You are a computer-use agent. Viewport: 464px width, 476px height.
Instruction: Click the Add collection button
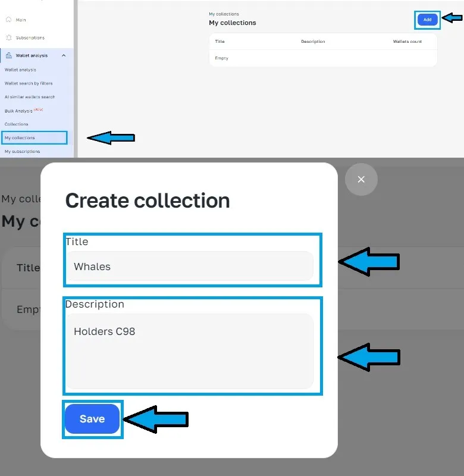coord(427,20)
